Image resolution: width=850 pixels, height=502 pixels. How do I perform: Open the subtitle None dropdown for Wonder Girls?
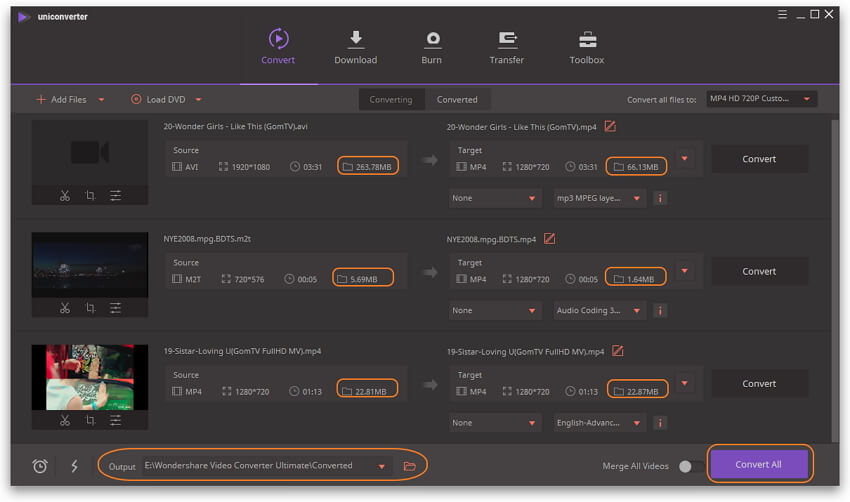point(494,198)
